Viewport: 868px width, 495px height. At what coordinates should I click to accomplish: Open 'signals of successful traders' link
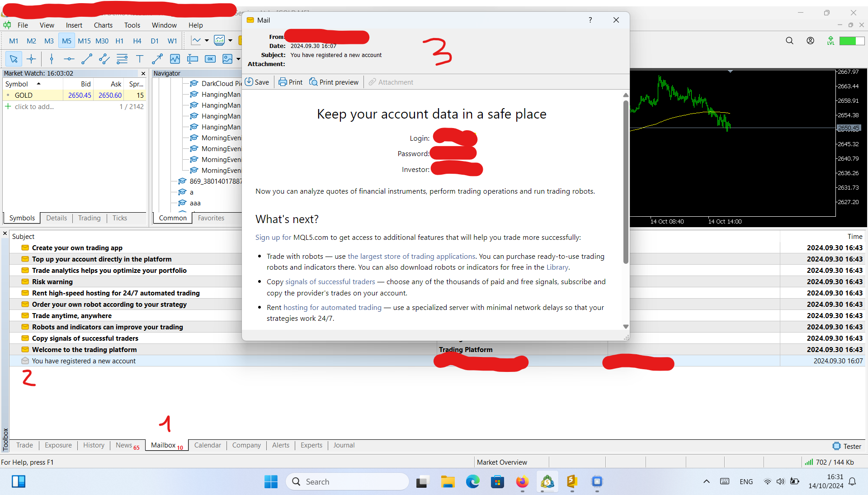(x=330, y=281)
